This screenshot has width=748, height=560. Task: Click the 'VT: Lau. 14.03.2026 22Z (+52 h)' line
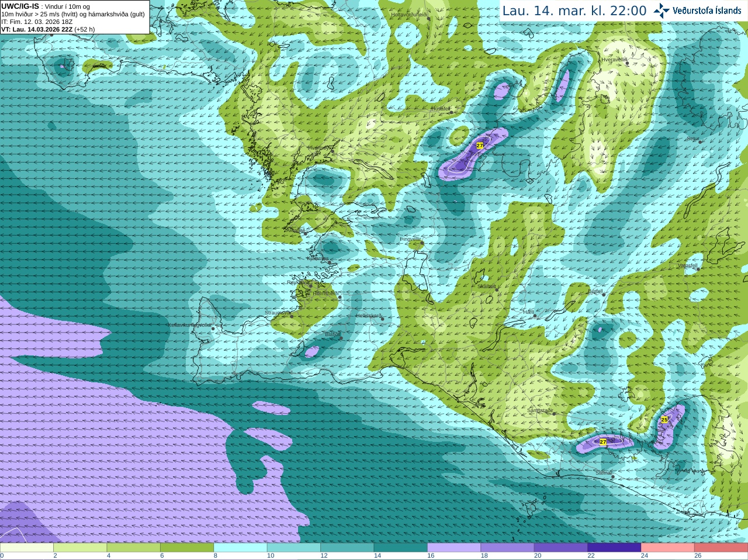point(48,29)
